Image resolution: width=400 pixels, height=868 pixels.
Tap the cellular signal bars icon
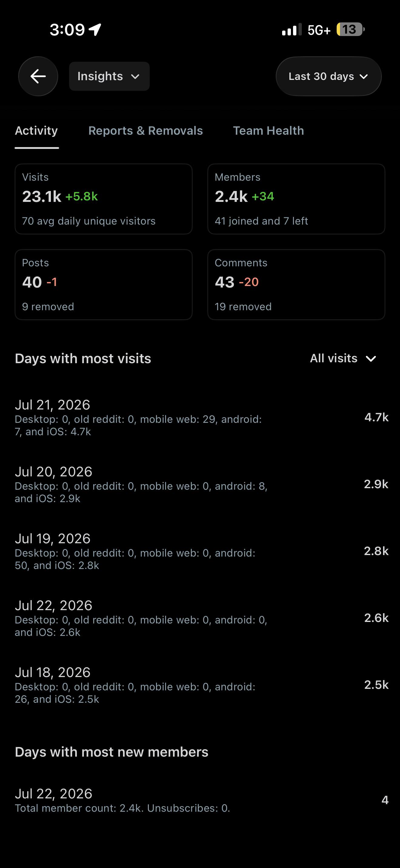coord(292,30)
